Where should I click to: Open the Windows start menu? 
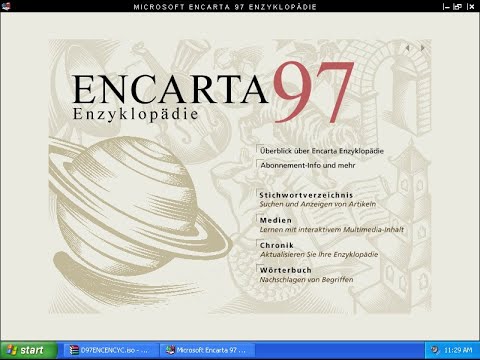tap(28, 350)
